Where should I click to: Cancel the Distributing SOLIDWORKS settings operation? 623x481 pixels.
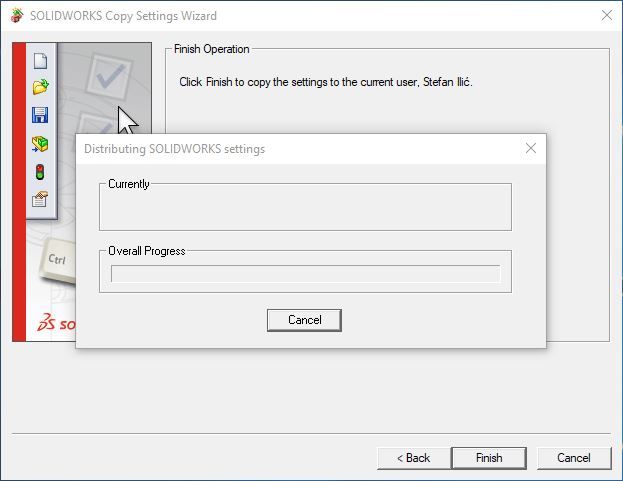tap(304, 320)
